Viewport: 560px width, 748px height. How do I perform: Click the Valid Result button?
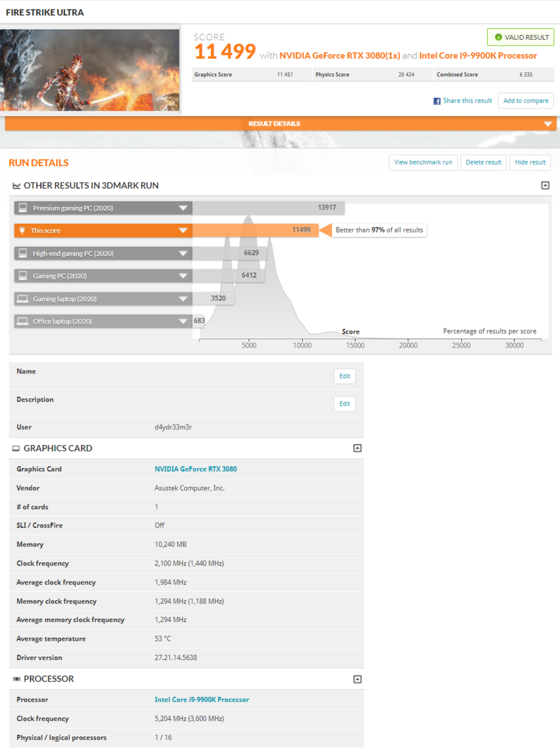[520, 37]
